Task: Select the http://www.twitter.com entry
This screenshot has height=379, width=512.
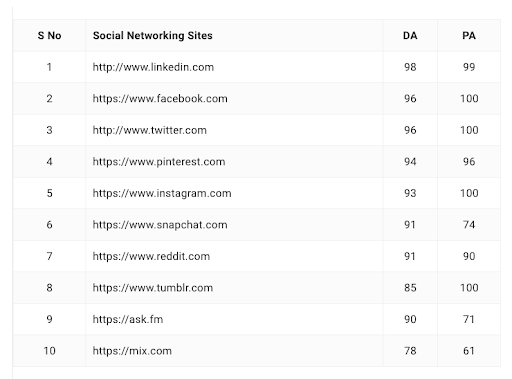Action: tap(150, 130)
